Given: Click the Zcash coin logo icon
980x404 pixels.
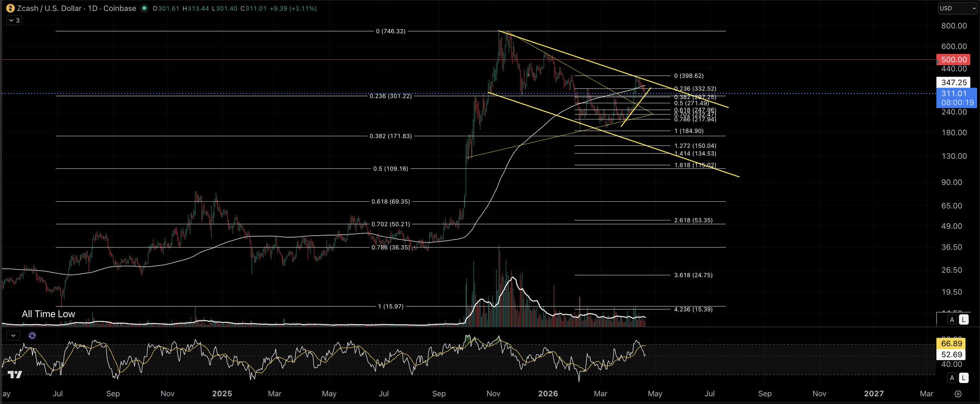Looking at the screenshot, I should click(x=10, y=8).
